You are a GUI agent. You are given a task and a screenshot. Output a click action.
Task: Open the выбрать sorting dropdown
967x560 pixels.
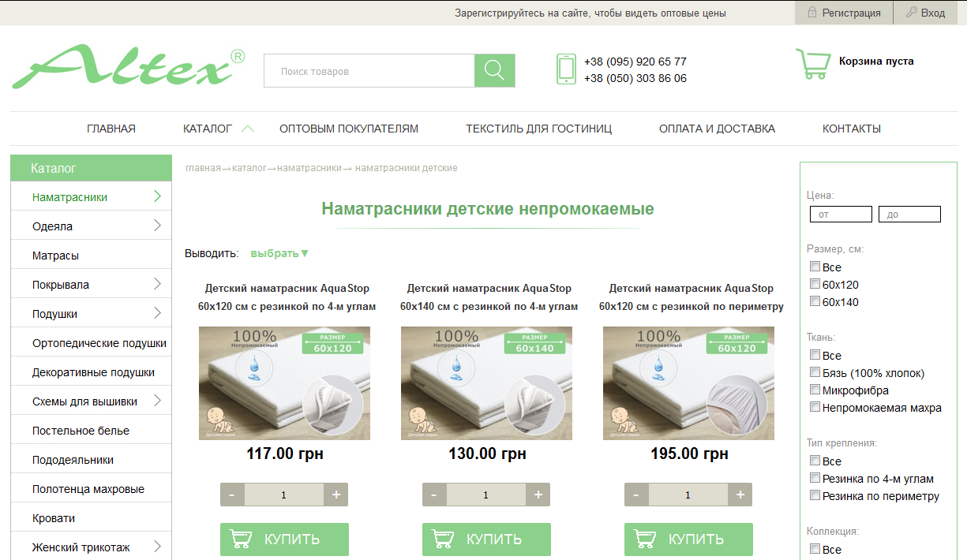(278, 252)
